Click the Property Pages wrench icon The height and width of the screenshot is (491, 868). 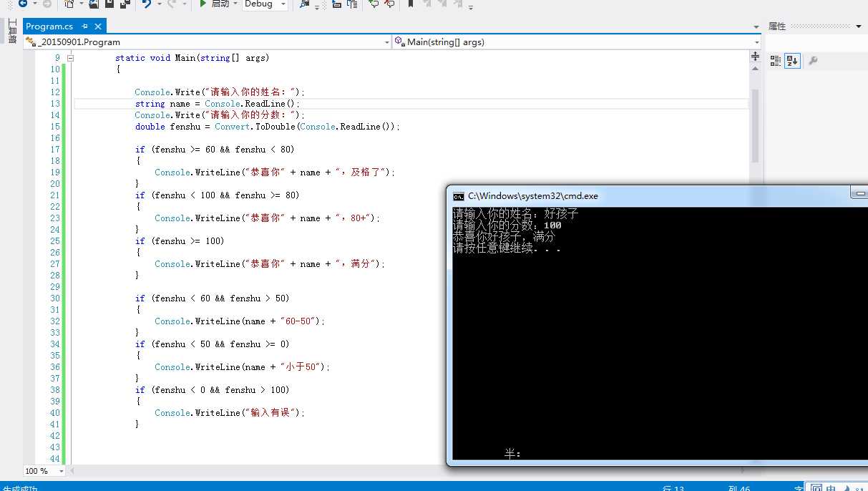pos(813,61)
